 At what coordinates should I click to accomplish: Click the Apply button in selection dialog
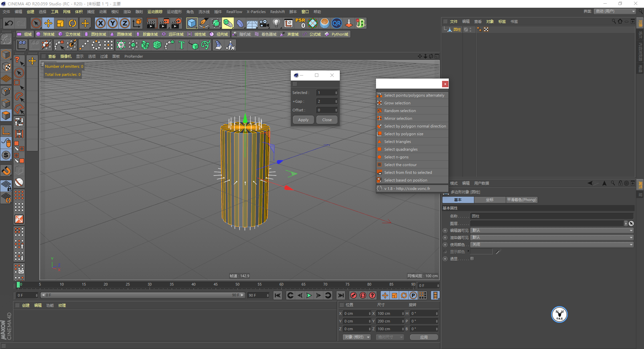click(x=303, y=120)
